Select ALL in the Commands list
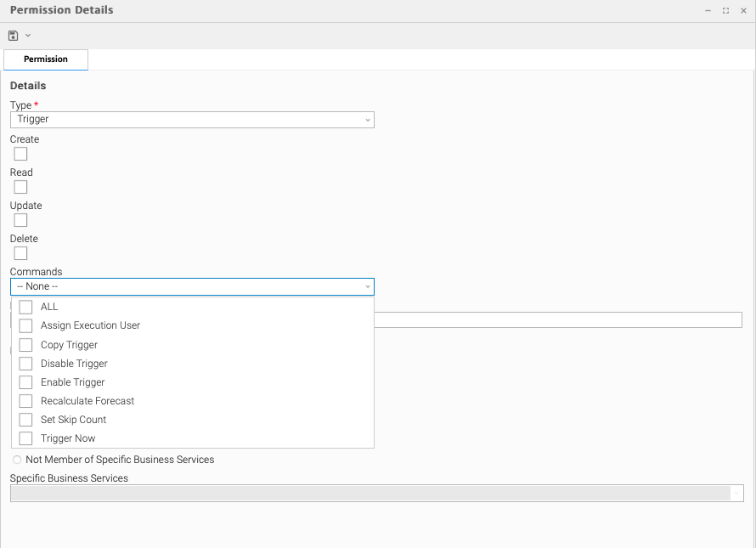756x548 pixels. tap(26, 307)
